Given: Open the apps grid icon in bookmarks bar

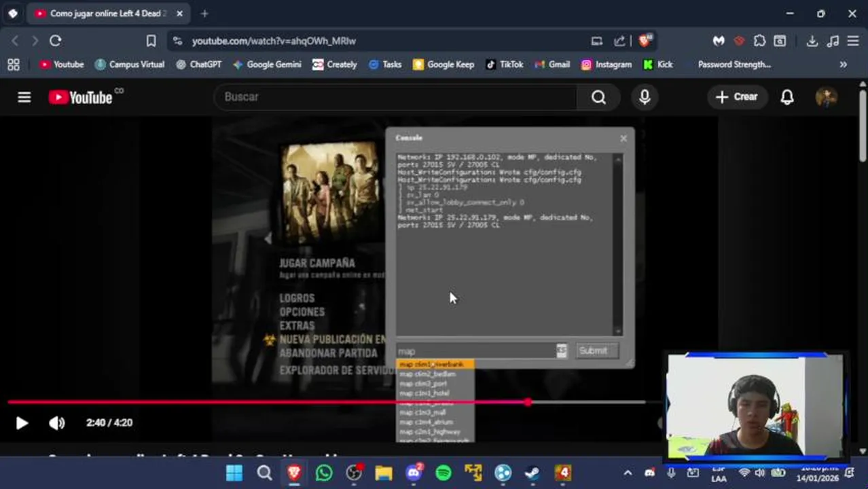Looking at the screenshot, I should point(13,65).
